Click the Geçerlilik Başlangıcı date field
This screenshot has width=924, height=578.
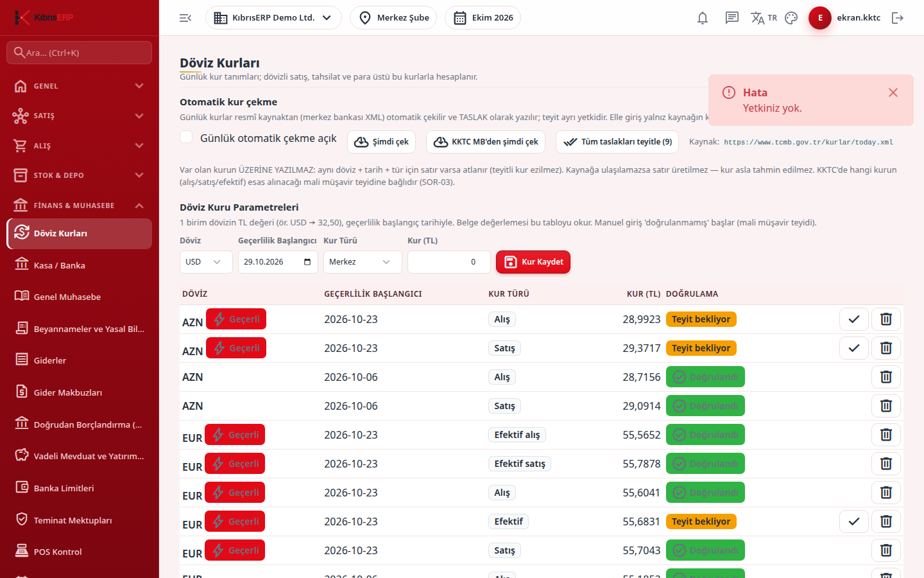(278, 262)
